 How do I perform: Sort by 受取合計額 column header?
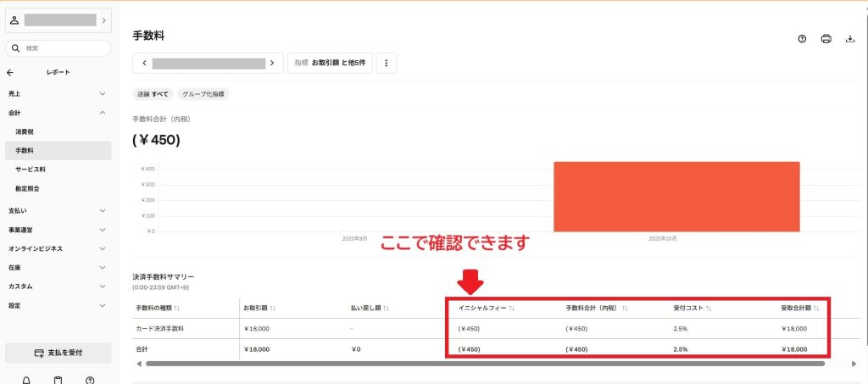pyautogui.click(x=799, y=308)
